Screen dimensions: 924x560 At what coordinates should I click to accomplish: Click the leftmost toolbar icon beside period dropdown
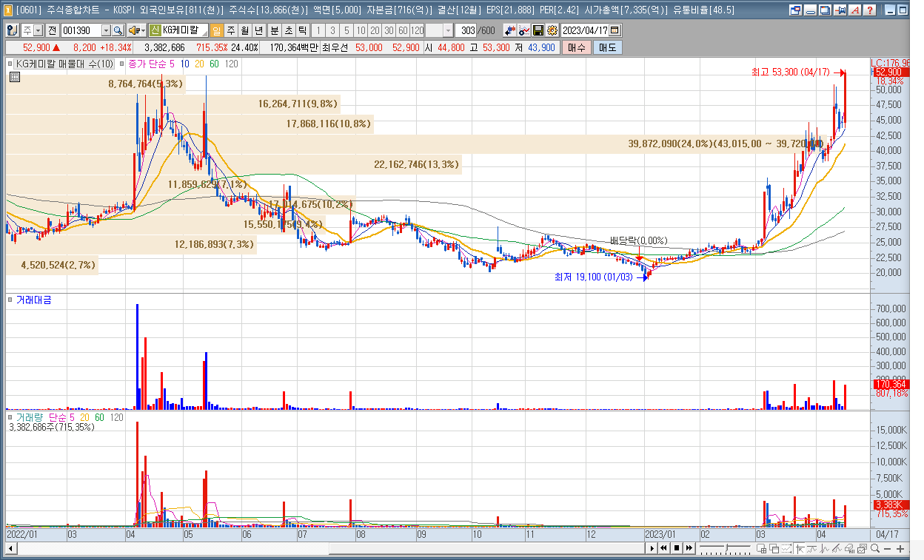pos(13,30)
